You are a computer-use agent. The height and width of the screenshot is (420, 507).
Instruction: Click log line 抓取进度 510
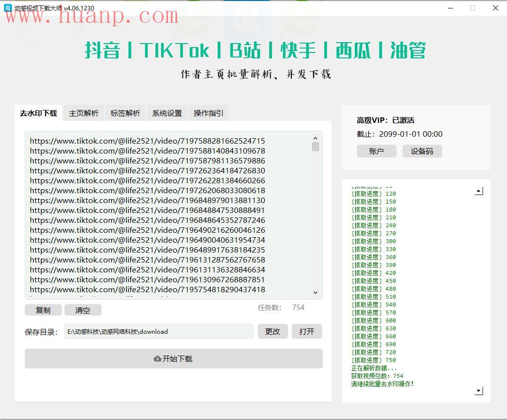pos(374,297)
